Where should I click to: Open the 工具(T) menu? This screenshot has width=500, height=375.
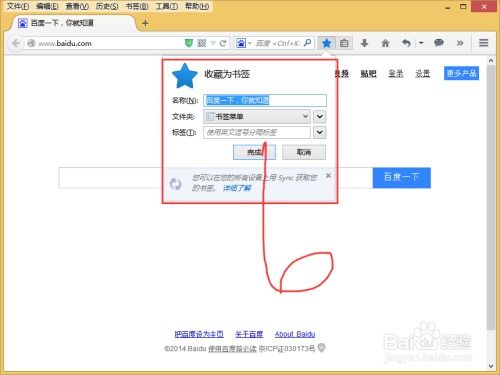click(167, 6)
